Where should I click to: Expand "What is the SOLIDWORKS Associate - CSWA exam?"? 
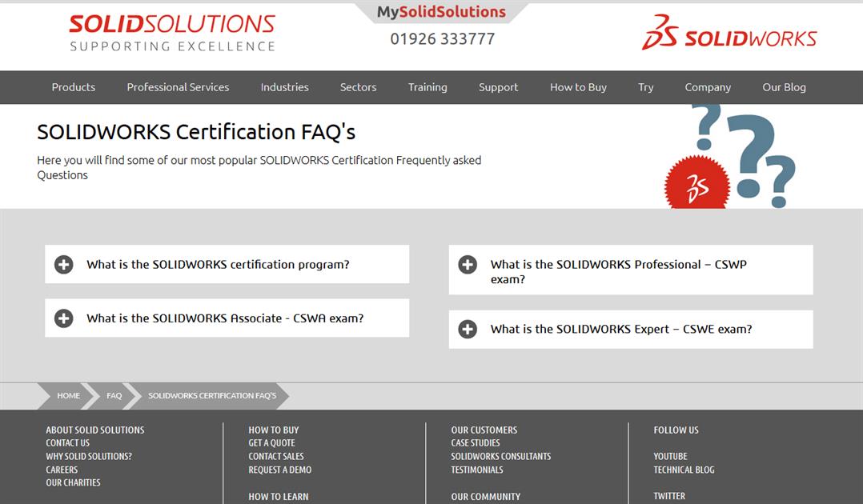click(x=226, y=318)
